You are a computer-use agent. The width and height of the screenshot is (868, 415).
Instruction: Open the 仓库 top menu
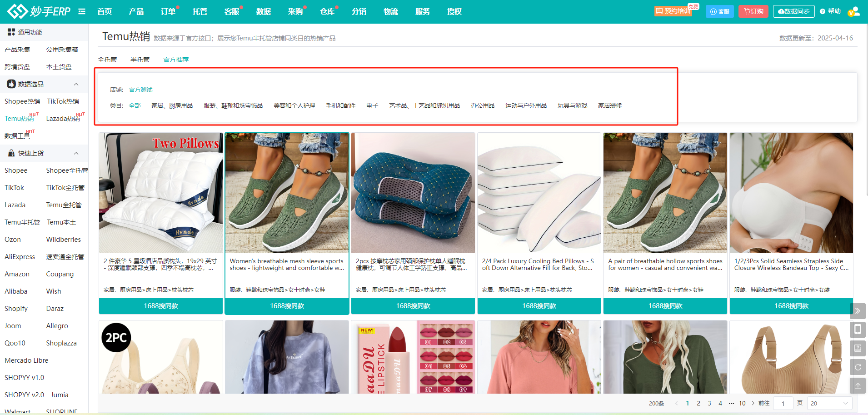coord(327,11)
